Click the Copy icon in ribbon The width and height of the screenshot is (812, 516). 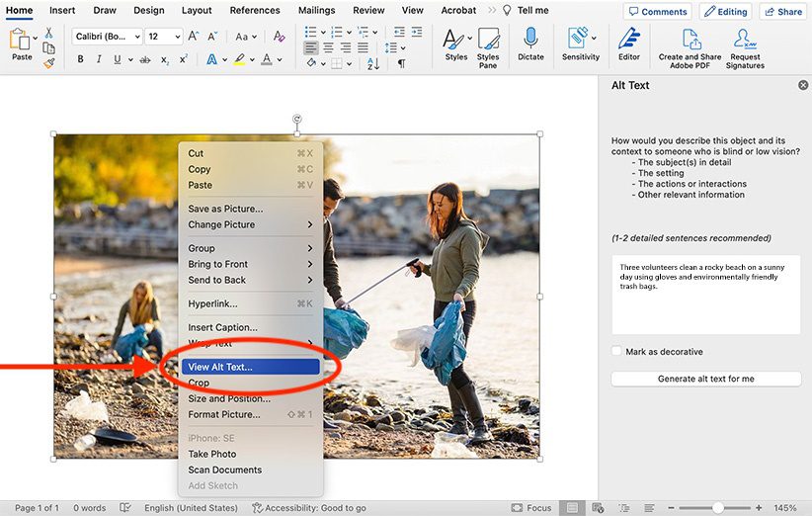pyautogui.click(x=48, y=48)
